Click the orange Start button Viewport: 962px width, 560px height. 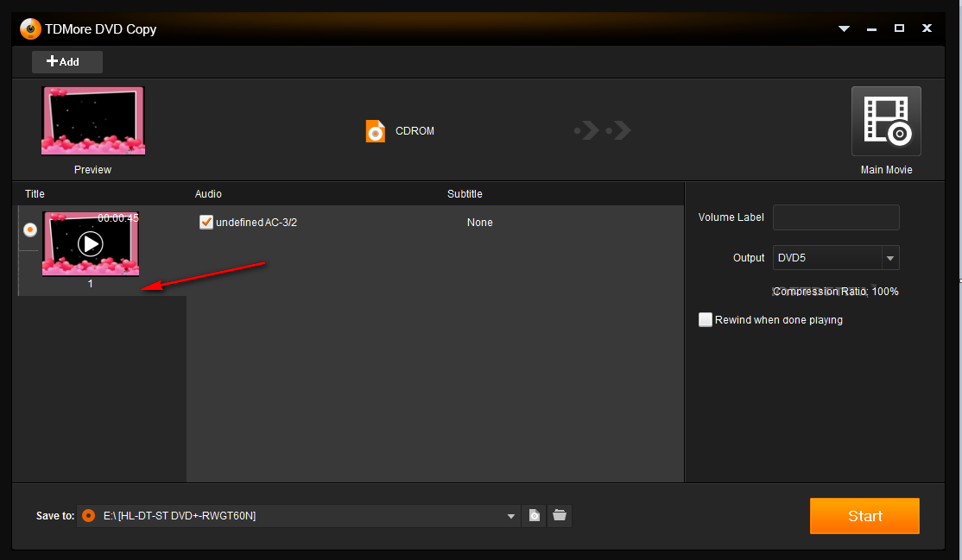pyautogui.click(x=864, y=516)
